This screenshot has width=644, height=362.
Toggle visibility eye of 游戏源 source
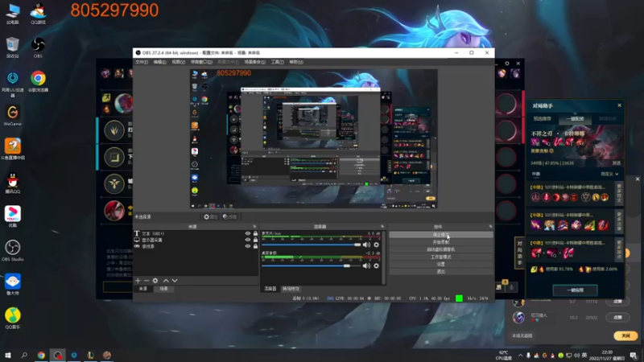click(248, 246)
